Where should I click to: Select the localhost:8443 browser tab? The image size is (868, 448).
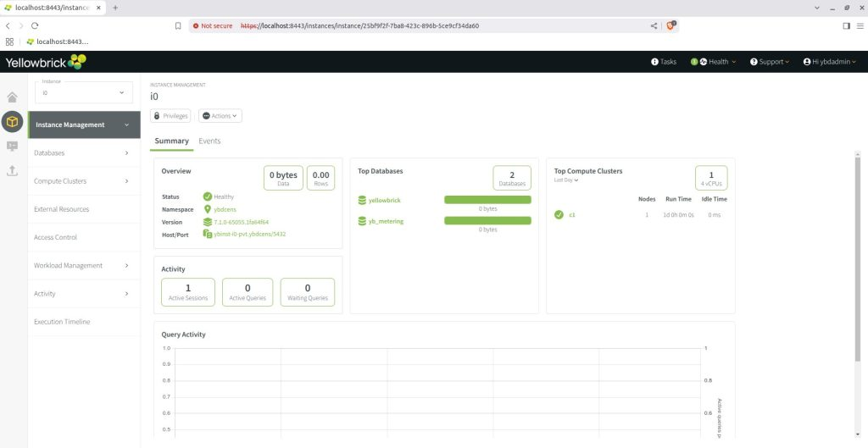[52, 8]
